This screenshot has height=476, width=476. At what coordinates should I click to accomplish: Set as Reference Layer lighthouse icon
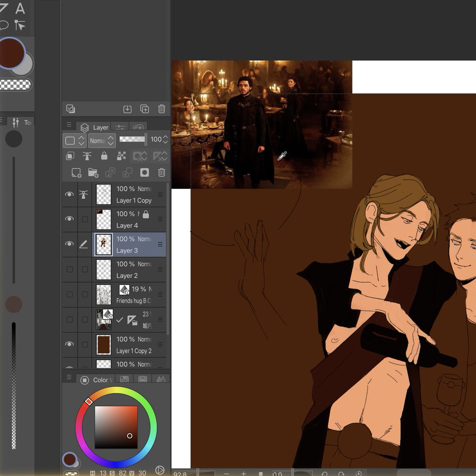[x=87, y=156]
